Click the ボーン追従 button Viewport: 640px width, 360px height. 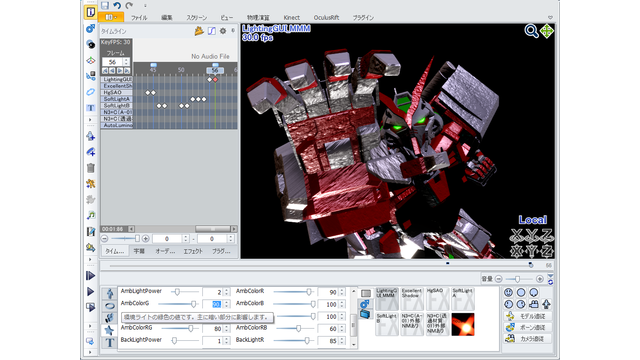tap(528, 327)
